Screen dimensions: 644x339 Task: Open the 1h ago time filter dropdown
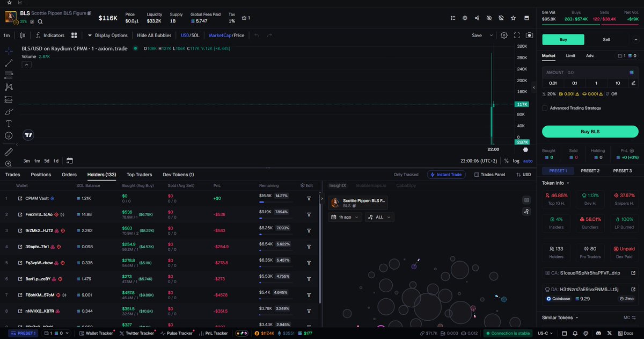346,217
